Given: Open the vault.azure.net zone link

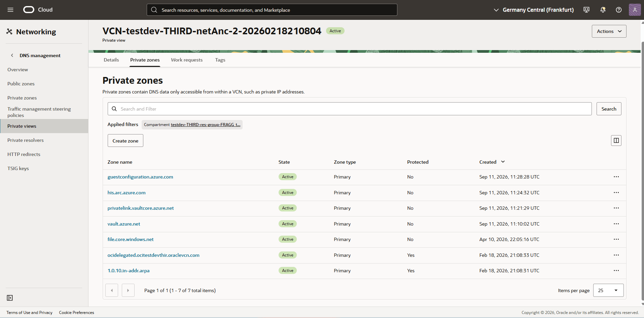Looking at the screenshot, I should [x=124, y=224].
